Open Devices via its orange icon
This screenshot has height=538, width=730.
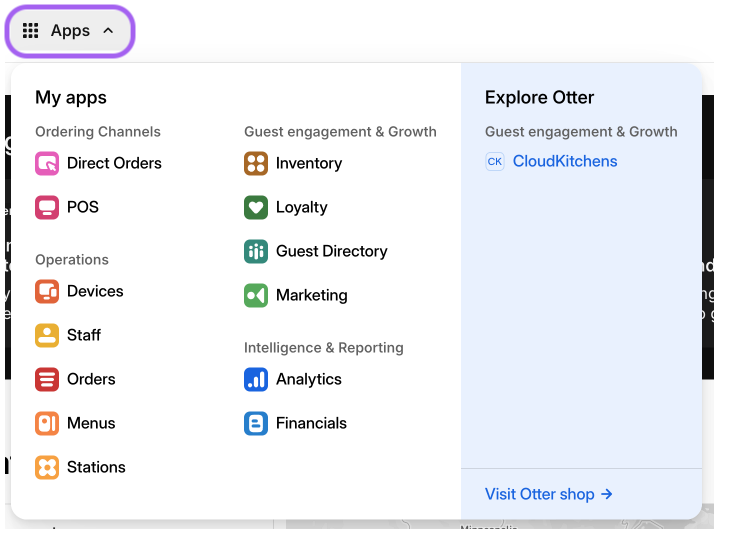[47, 291]
